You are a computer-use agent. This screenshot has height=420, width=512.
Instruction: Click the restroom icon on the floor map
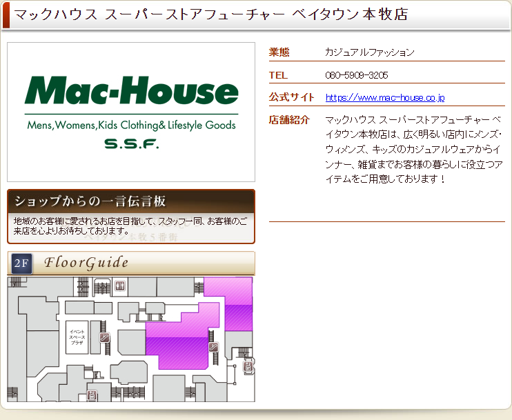tap(121, 285)
